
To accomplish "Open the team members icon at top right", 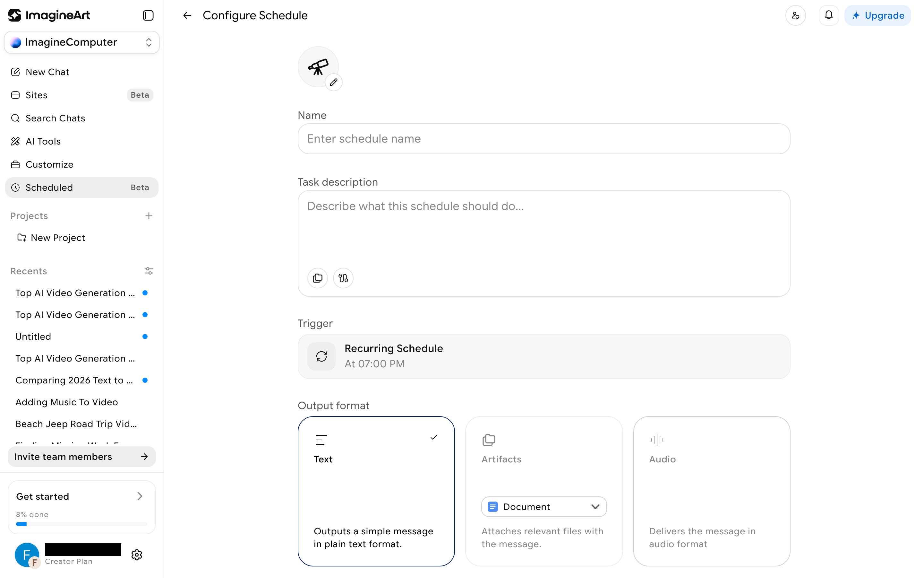I will coord(795,15).
